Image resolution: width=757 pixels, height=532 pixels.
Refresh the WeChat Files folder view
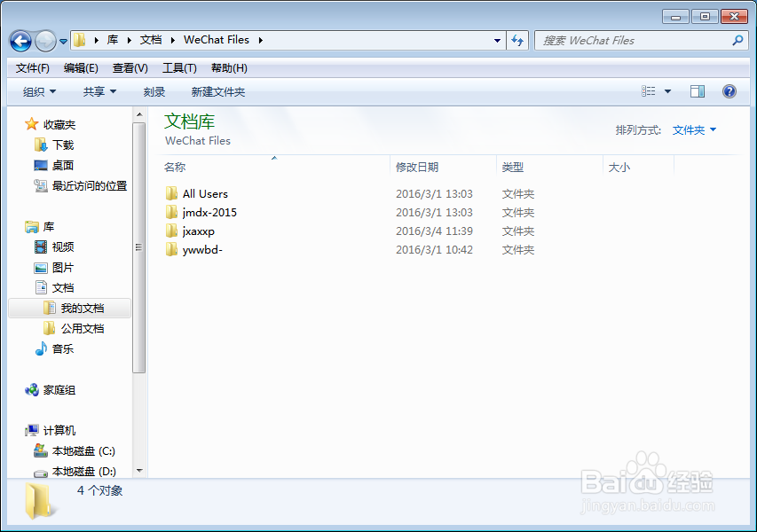tap(517, 41)
